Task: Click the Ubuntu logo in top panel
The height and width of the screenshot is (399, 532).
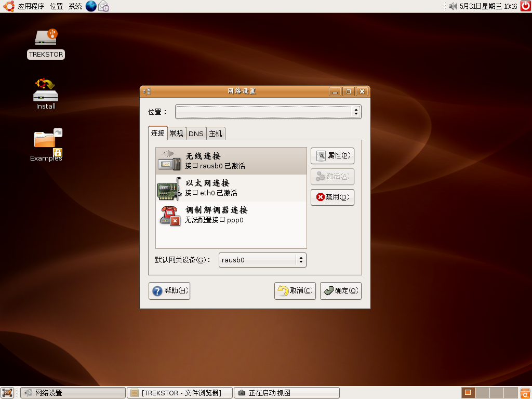Action: pos(8,6)
